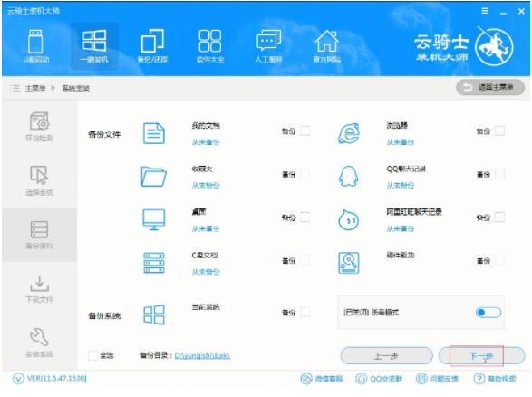
Task: Open the hamburger menu in title bar
Action: 485,11
